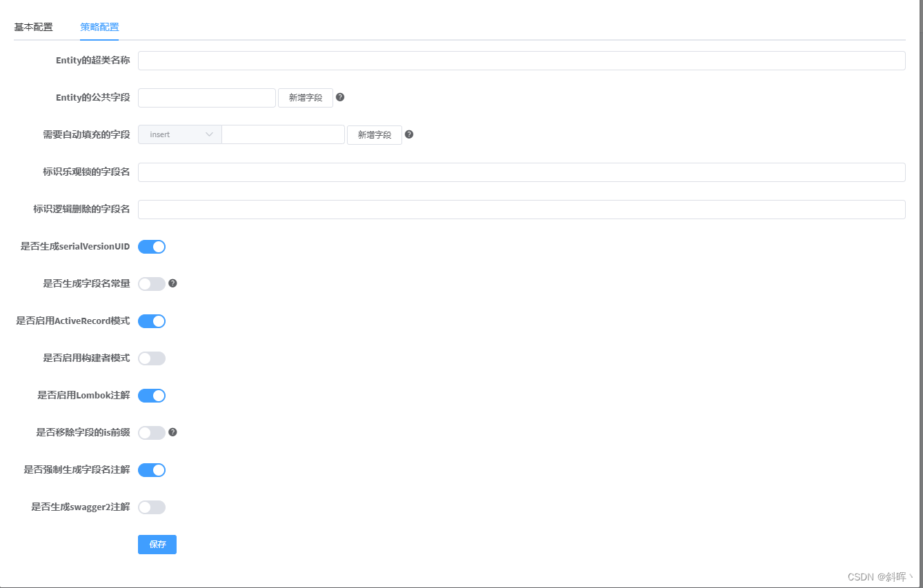923x588 pixels.
Task: Click the question mark icon next to 需要自动填充的字段
Action: click(x=409, y=134)
